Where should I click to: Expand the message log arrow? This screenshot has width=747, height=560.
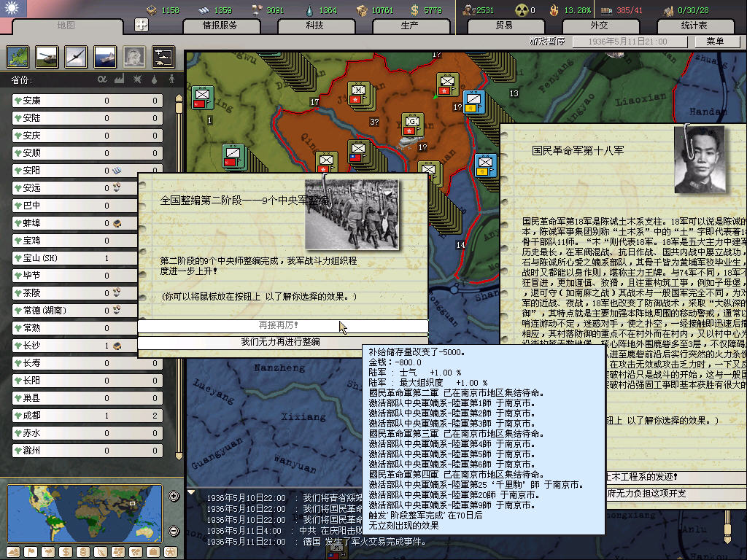(191, 493)
